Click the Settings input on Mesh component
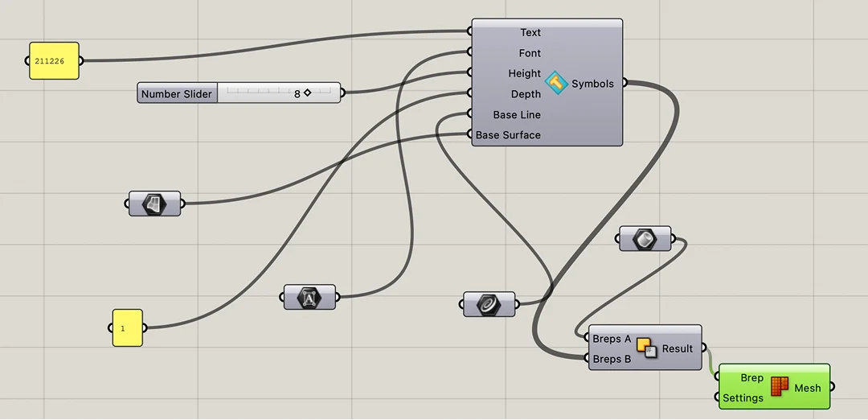Screen dimensions: 868x420 [743, 397]
